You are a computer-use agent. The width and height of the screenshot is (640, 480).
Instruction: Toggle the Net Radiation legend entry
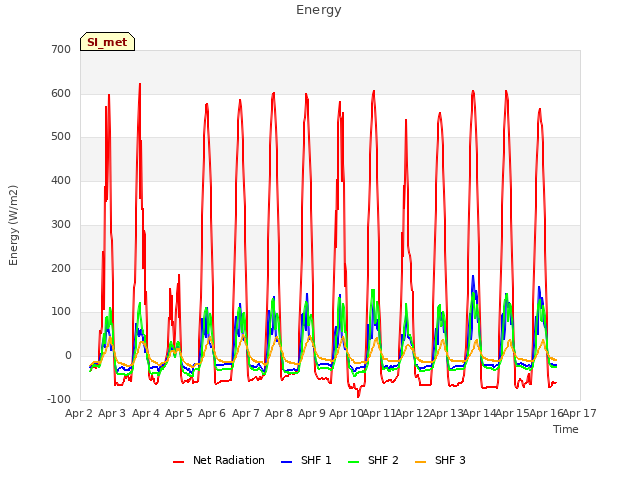[219, 460]
